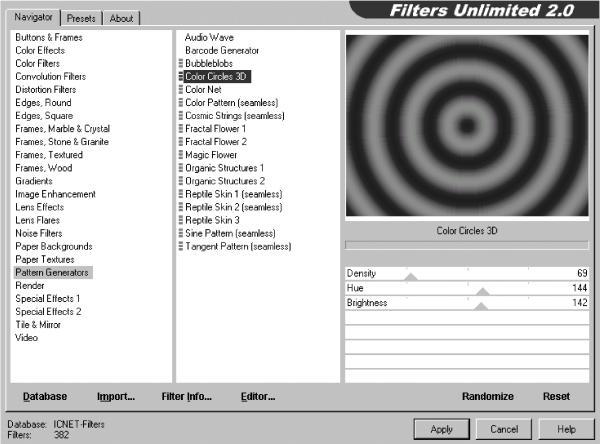This screenshot has width=600, height=444.
Task: Click the Color Circles 3D preview image
Action: tap(467, 126)
